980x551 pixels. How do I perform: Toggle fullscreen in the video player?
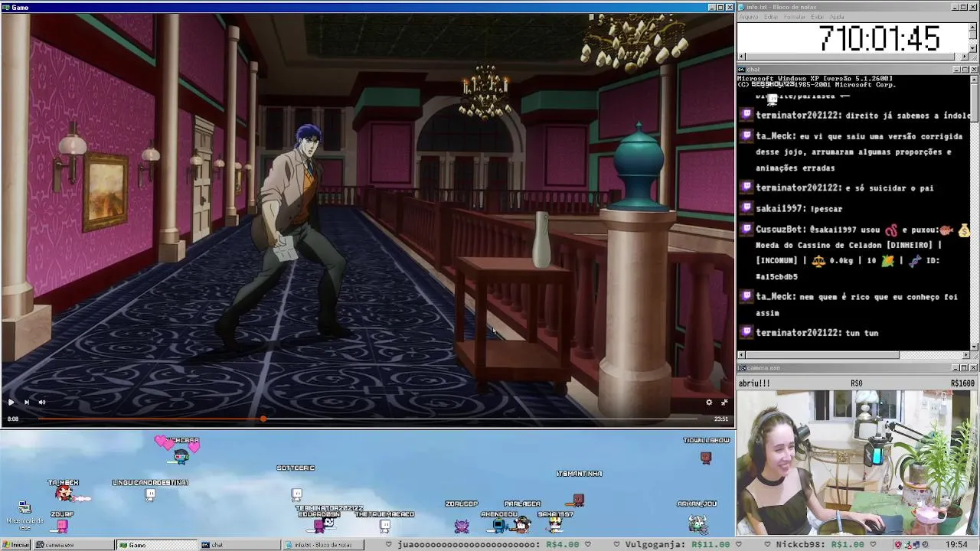724,402
